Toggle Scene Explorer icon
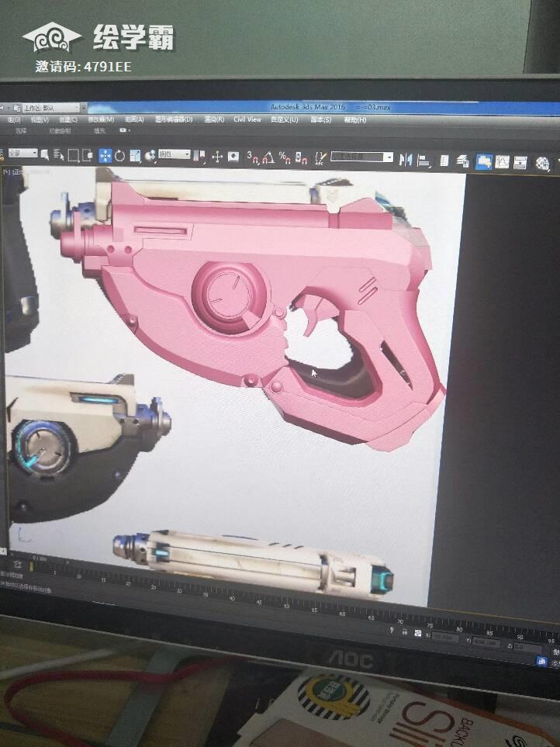This screenshot has height=747, width=560. click(444, 161)
